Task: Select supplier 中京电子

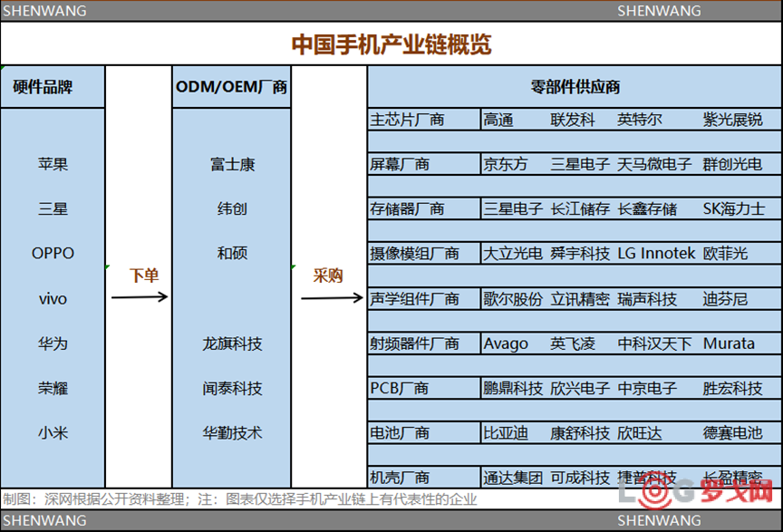Action: click(x=647, y=388)
